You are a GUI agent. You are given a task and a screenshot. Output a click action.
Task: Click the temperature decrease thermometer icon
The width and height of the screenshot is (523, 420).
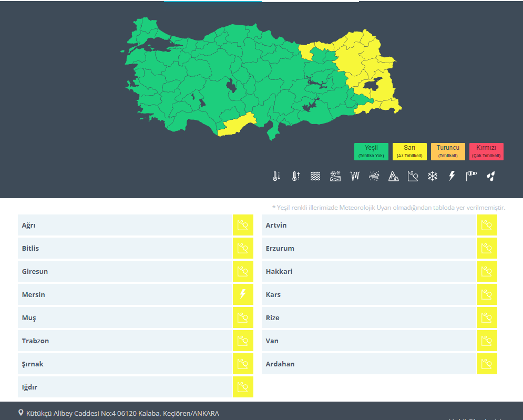276,176
